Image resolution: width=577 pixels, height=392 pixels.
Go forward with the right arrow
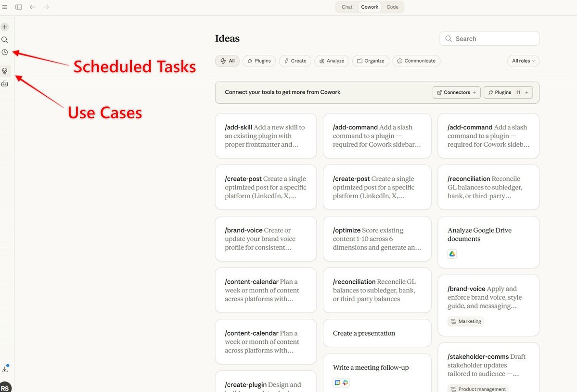[46, 7]
